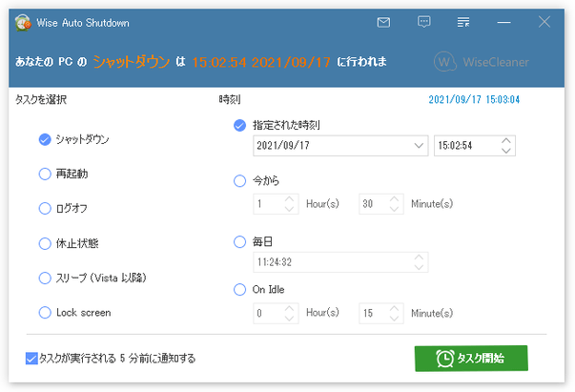
Task: Select the ログオフ task option
Action: (x=45, y=208)
